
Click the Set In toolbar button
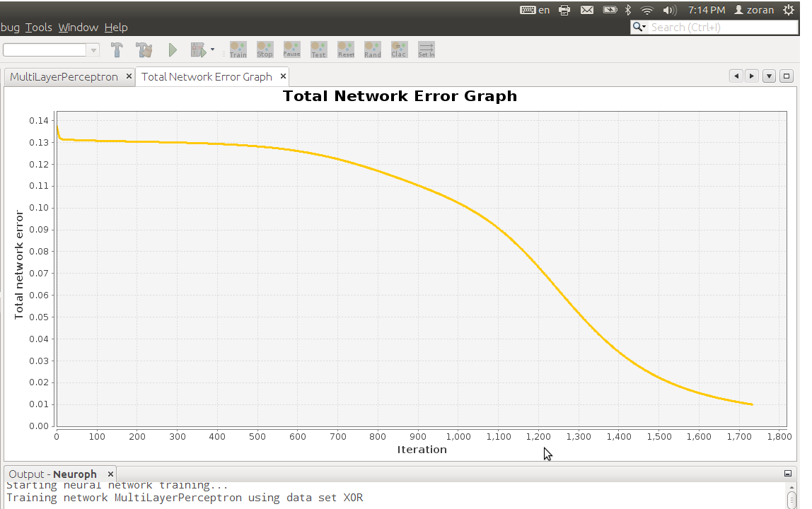pos(427,49)
